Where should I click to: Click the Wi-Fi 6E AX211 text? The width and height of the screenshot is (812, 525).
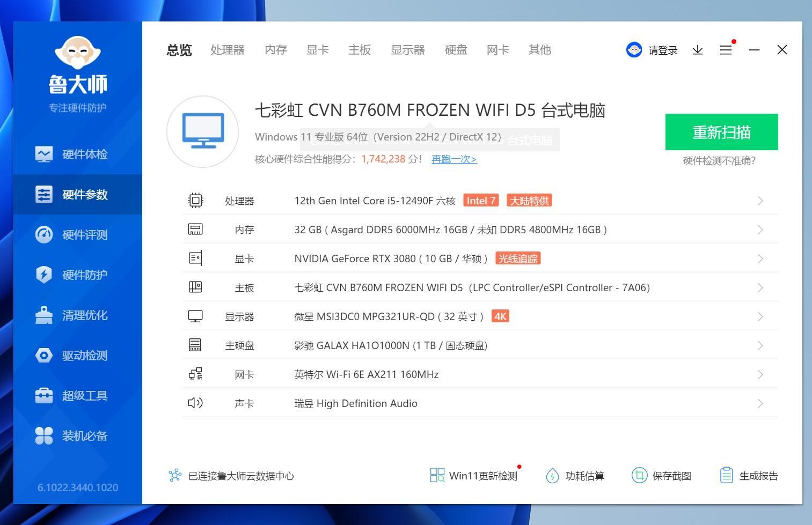coord(367,374)
